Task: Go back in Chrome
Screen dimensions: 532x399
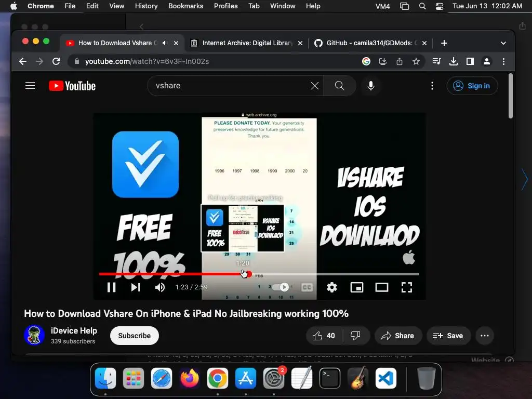Action: point(23,61)
